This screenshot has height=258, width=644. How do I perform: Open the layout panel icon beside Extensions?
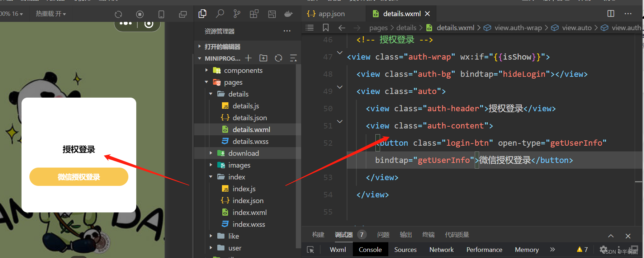[x=272, y=14]
